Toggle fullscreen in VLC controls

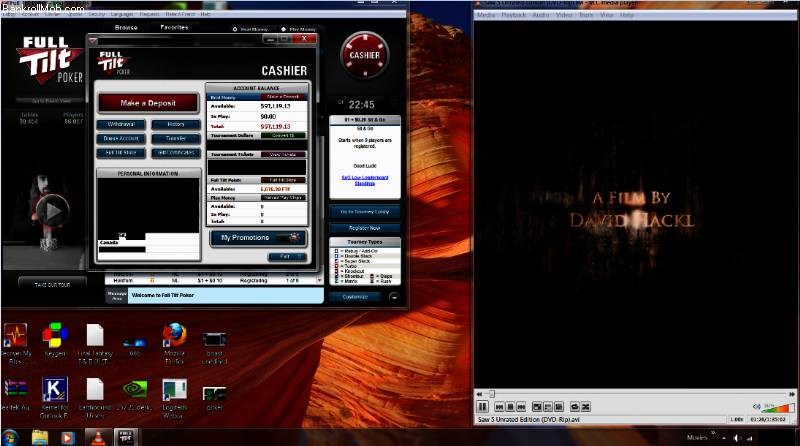pos(537,407)
